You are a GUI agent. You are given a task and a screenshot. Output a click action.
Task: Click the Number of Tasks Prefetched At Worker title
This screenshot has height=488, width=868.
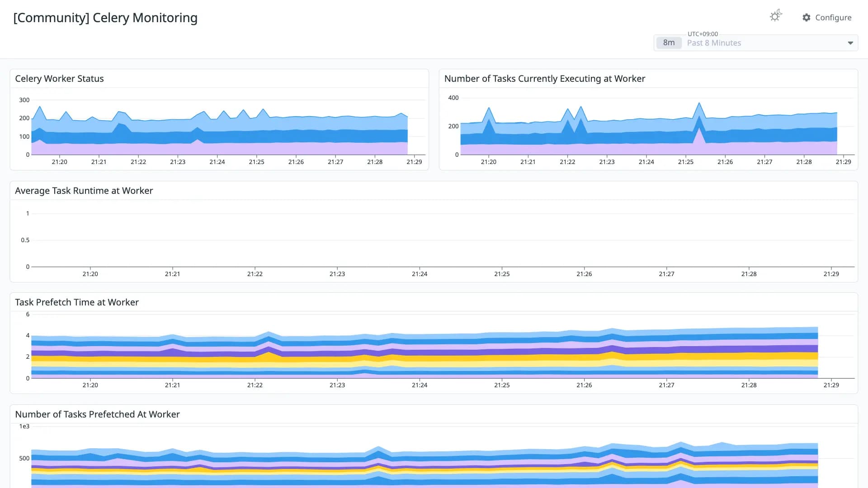tap(97, 414)
